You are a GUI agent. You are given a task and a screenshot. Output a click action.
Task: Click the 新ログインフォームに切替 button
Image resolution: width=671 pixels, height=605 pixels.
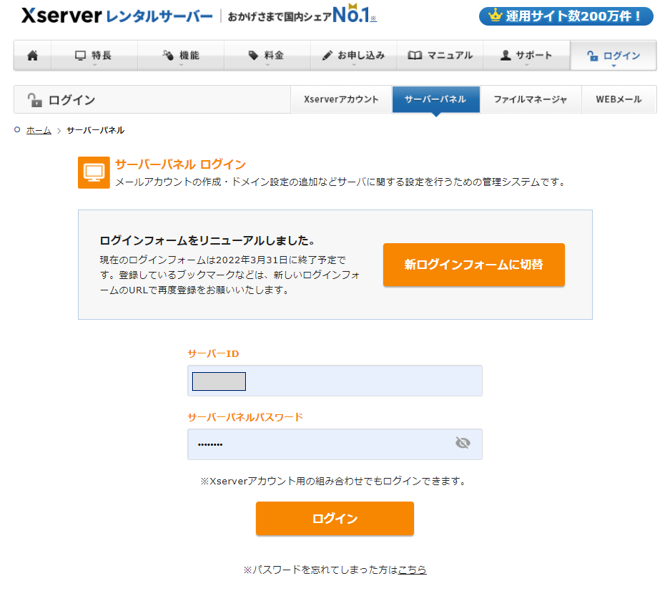pyautogui.click(x=473, y=265)
